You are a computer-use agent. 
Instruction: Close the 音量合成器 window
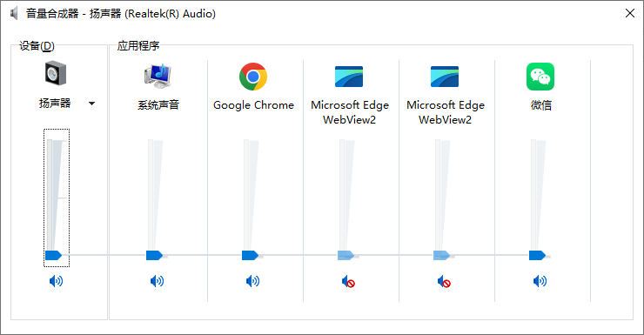pyautogui.click(x=629, y=14)
